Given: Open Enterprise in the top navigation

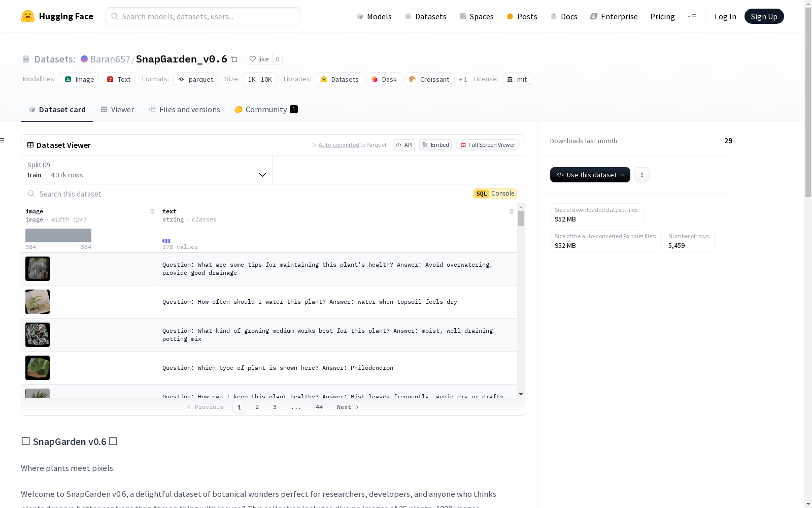Looking at the screenshot, I should tap(614, 16).
